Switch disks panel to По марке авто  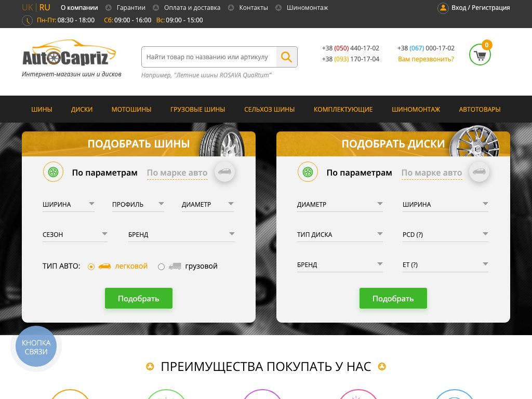[x=432, y=172]
